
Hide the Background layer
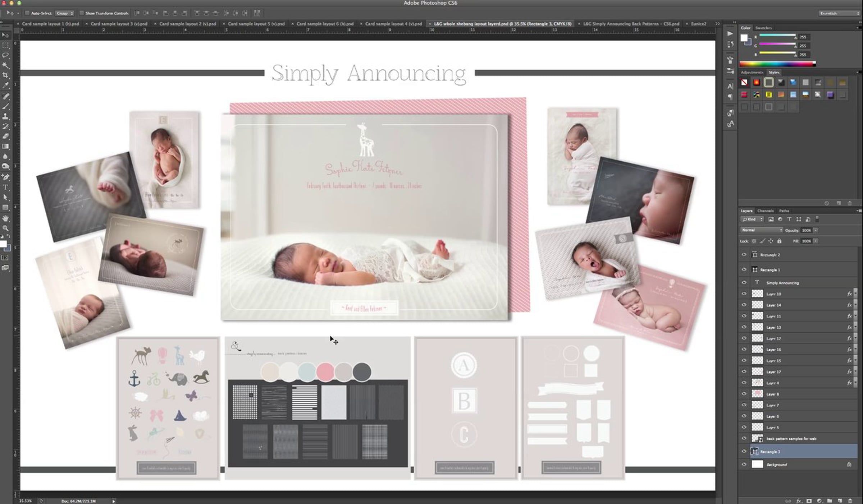744,464
